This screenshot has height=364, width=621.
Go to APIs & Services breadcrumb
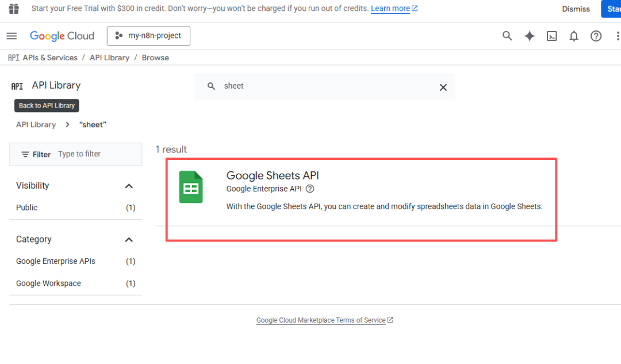[x=50, y=58]
